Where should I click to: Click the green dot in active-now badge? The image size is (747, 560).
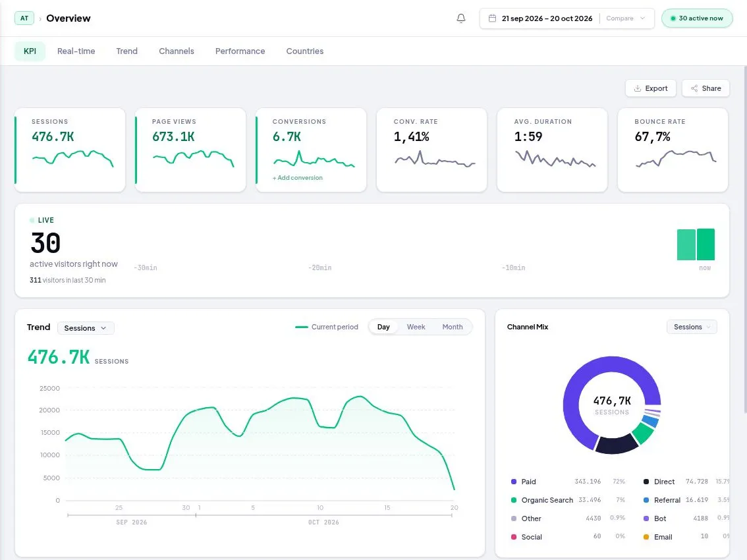(x=673, y=18)
